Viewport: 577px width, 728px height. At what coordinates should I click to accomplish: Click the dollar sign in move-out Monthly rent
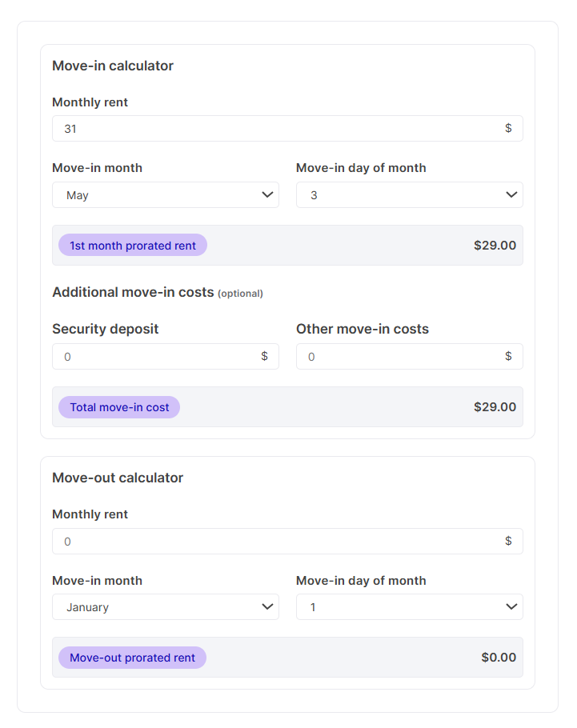coord(508,541)
